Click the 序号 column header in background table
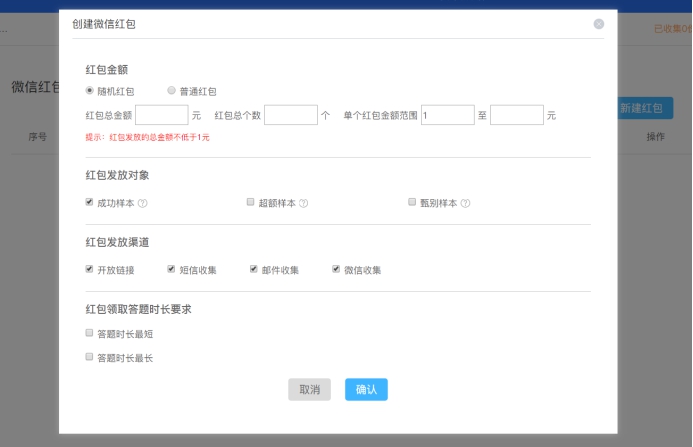Image resolution: width=693 pixels, height=447 pixels. tap(38, 137)
